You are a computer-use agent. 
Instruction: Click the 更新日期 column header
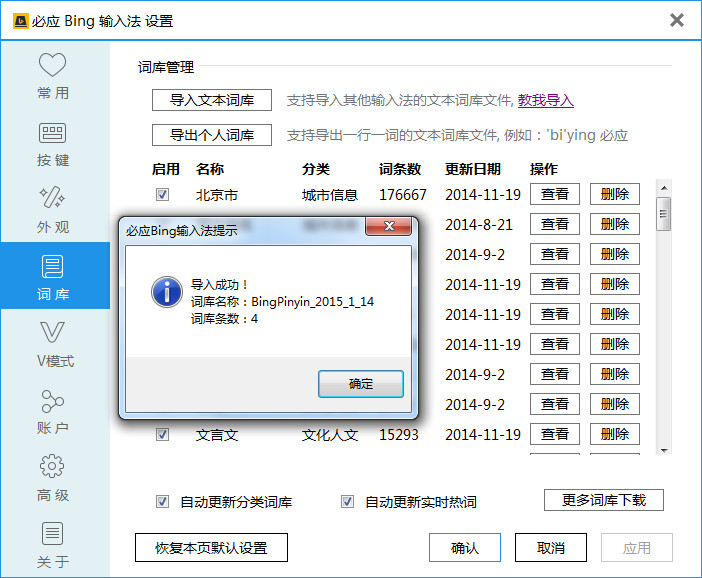tap(473, 169)
